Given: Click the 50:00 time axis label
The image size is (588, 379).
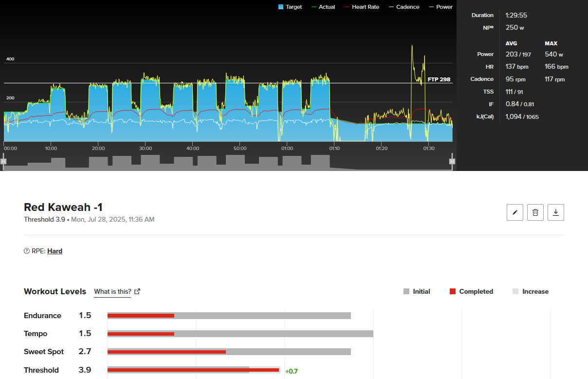Looking at the screenshot, I should [239, 148].
